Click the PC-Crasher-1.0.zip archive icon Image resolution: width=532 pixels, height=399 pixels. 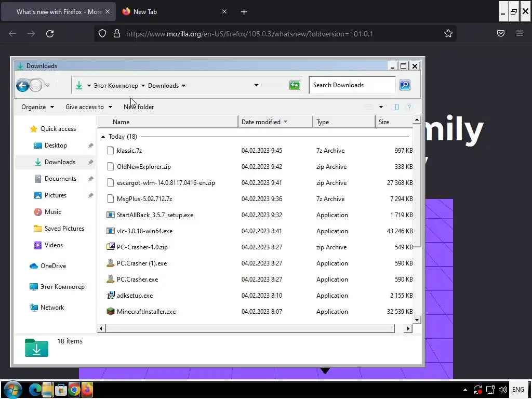(110, 247)
